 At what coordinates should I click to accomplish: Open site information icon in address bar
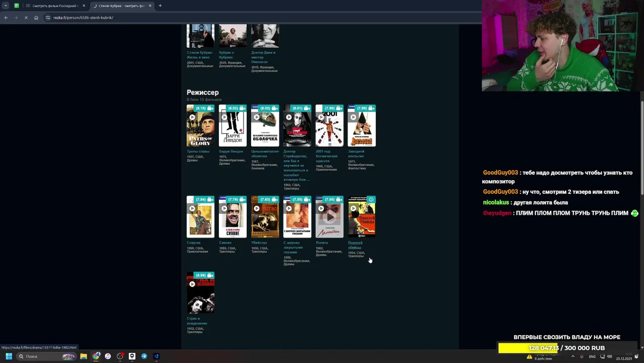(48, 18)
